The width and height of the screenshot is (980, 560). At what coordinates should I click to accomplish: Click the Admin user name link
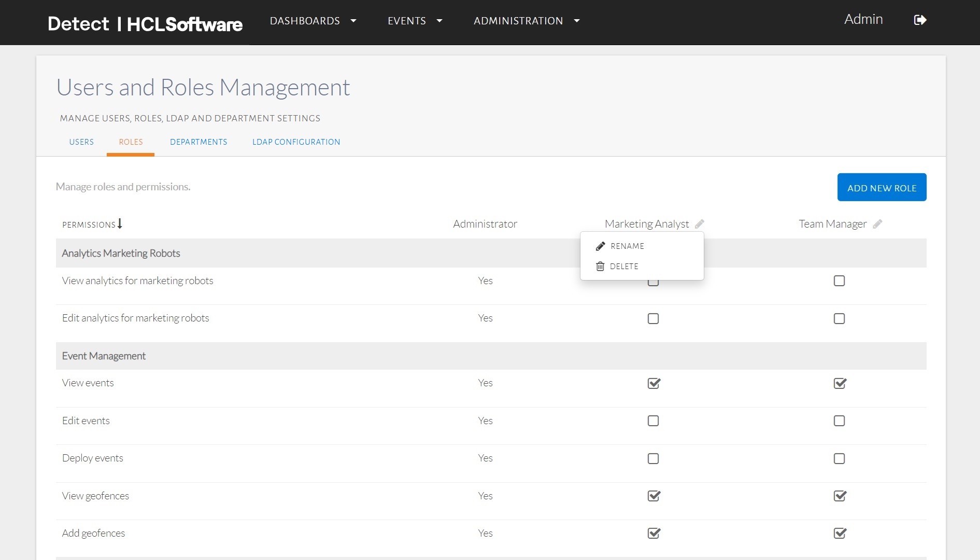(863, 19)
